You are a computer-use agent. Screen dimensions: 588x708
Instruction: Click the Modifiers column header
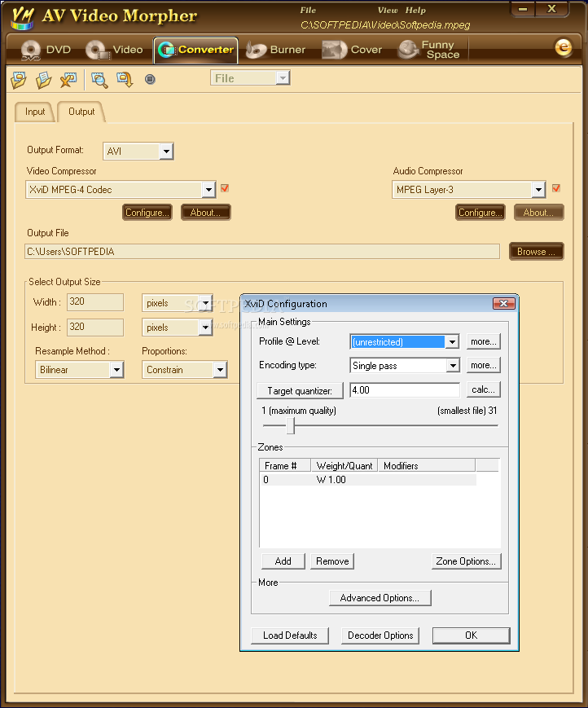[427, 465]
